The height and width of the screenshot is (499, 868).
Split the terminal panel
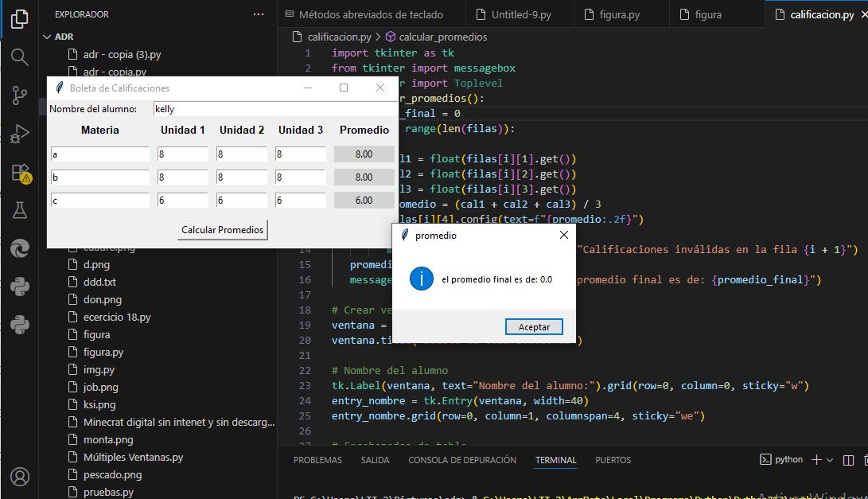pyautogui.click(x=849, y=460)
